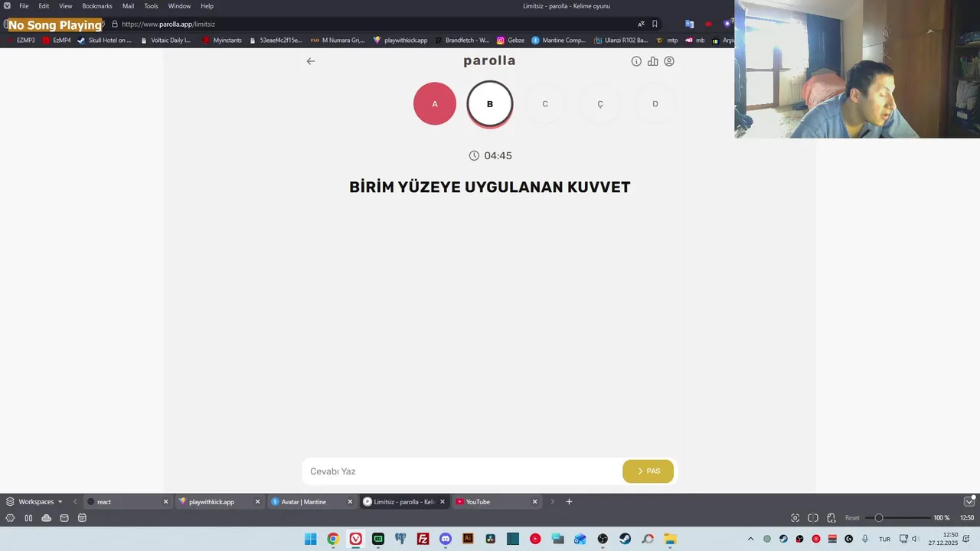980x551 pixels.
Task: Open the playwithkick.app bookmark
Action: [400, 41]
